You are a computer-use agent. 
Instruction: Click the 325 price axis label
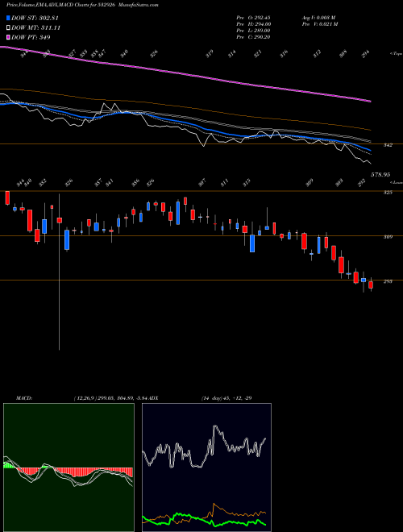pyautogui.click(x=388, y=193)
